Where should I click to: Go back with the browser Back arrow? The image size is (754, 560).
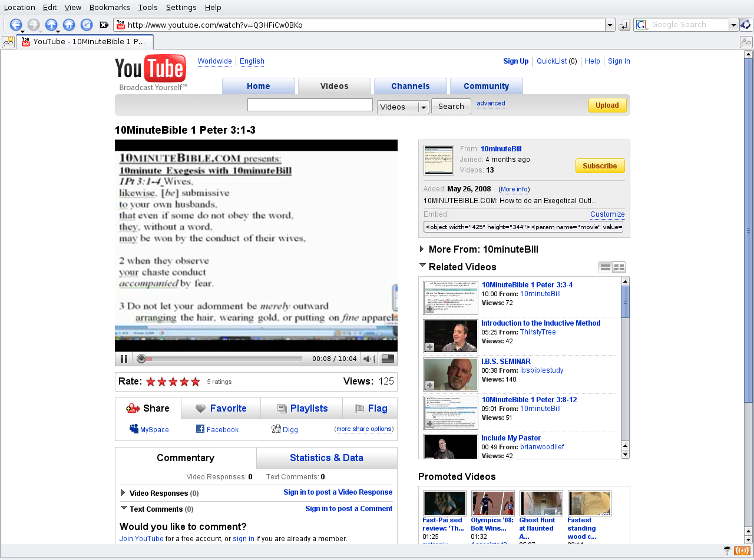click(16, 25)
